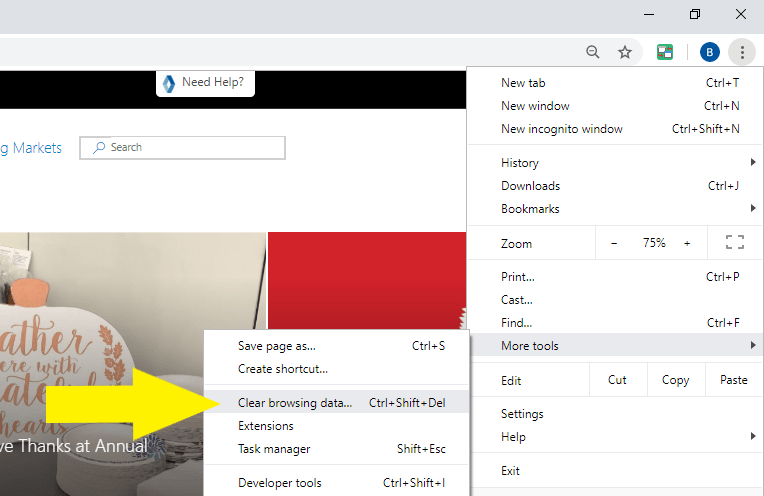Click the Copy button in Edit row
The width and height of the screenshot is (764, 496).
point(676,380)
